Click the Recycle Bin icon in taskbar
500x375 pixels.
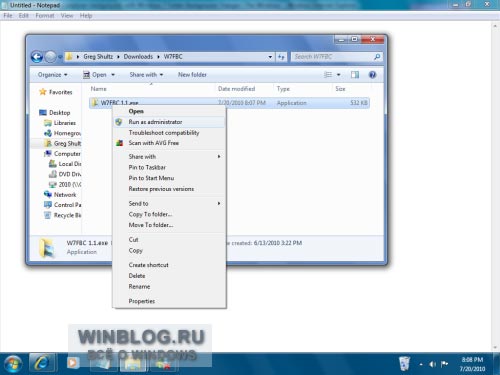[x=404, y=363]
